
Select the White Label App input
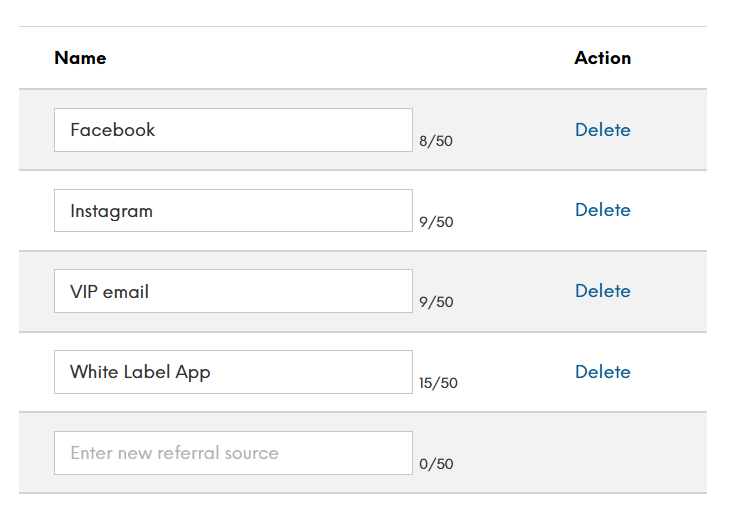[x=233, y=372]
